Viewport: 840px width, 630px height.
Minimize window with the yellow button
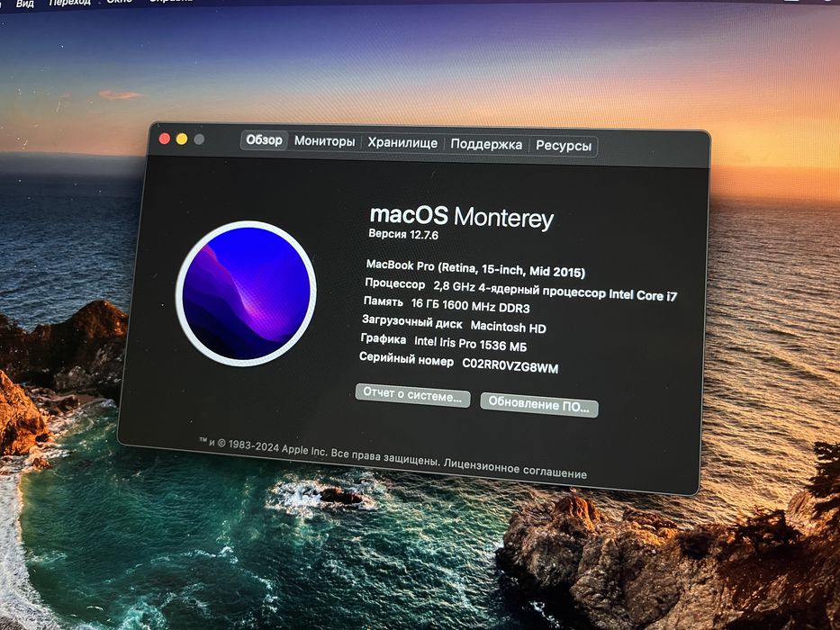pos(182,139)
